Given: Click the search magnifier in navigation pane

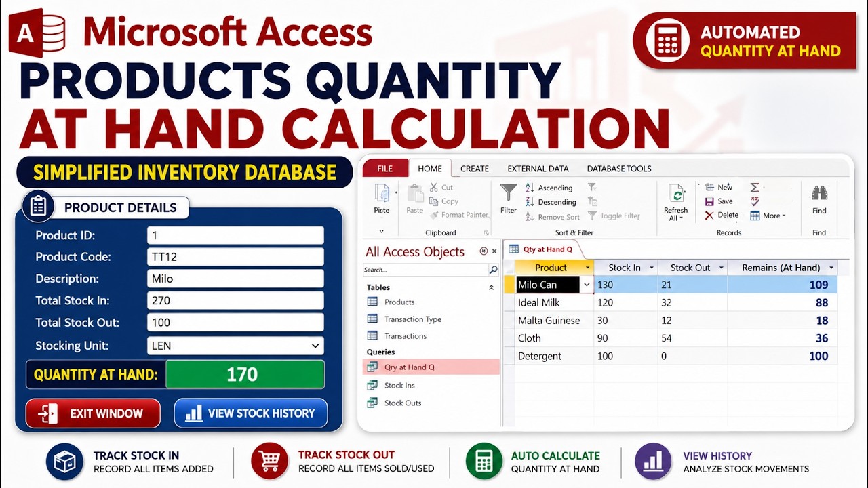Looking at the screenshot, I should click(494, 270).
